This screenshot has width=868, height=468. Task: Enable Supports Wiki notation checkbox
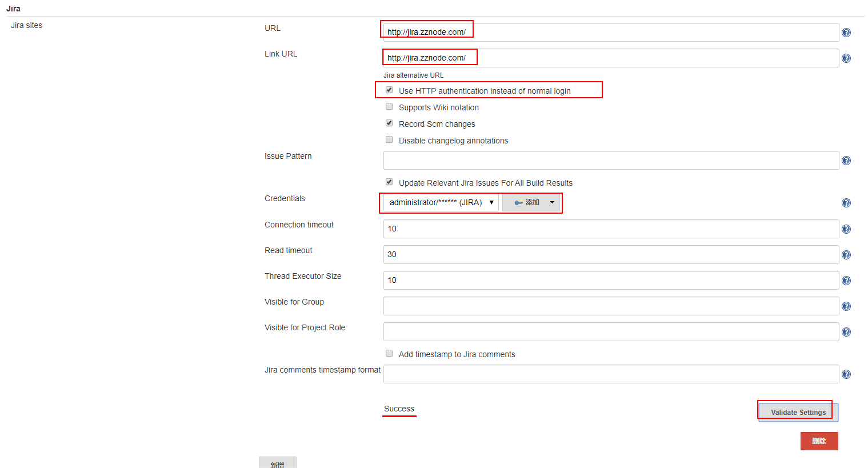pyautogui.click(x=389, y=107)
